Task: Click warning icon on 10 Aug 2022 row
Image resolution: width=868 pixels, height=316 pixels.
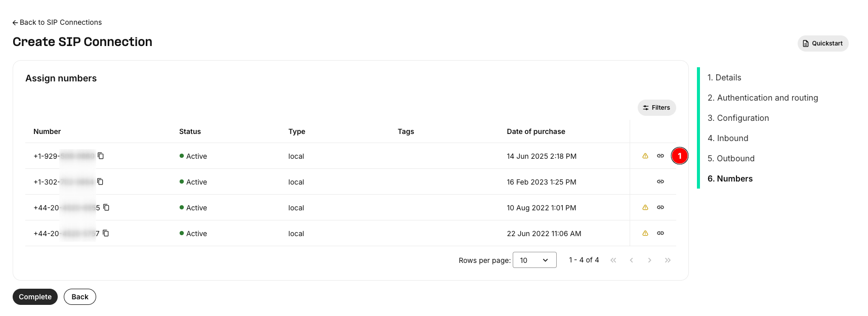Action: (x=645, y=207)
